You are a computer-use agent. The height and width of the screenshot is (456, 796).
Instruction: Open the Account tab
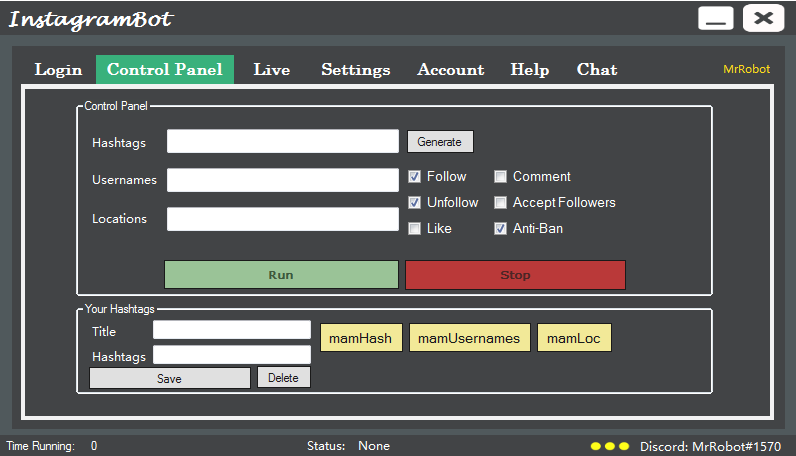451,70
